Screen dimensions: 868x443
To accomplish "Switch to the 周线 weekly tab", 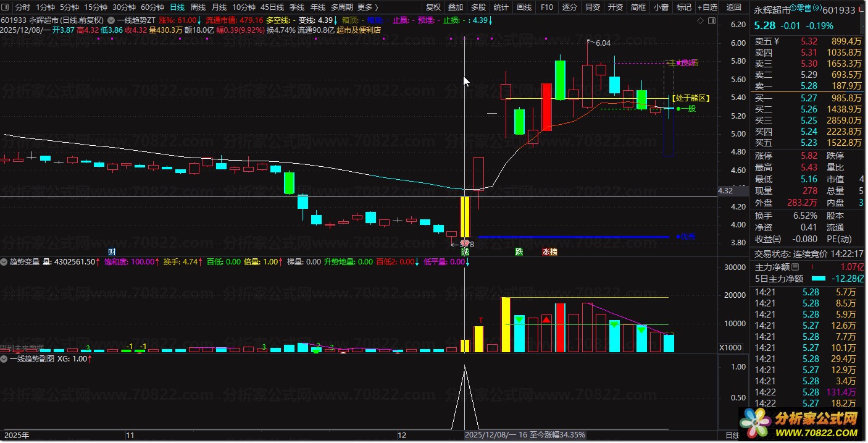I will (198, 7).
